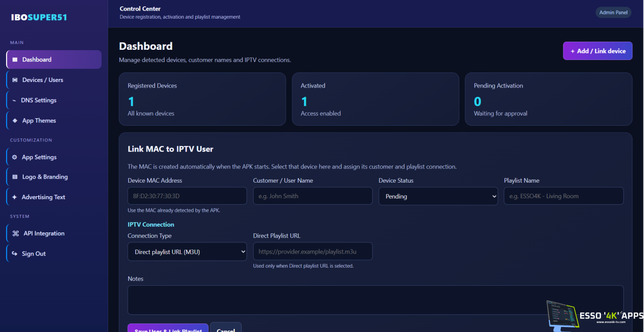This screenshot has width=644, height=332.
Task: Navigate to App Themes
Action: 54,121
